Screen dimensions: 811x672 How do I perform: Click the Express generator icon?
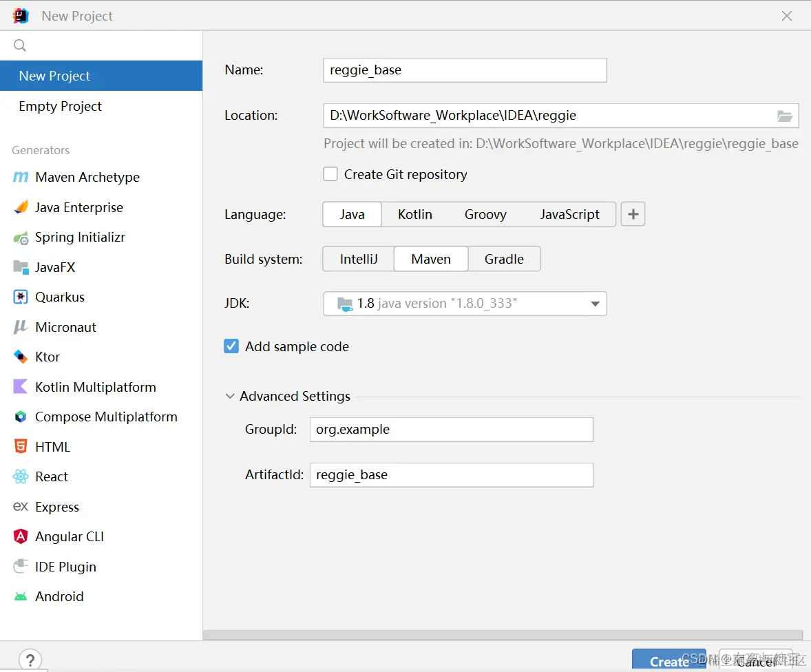point(20,507)
